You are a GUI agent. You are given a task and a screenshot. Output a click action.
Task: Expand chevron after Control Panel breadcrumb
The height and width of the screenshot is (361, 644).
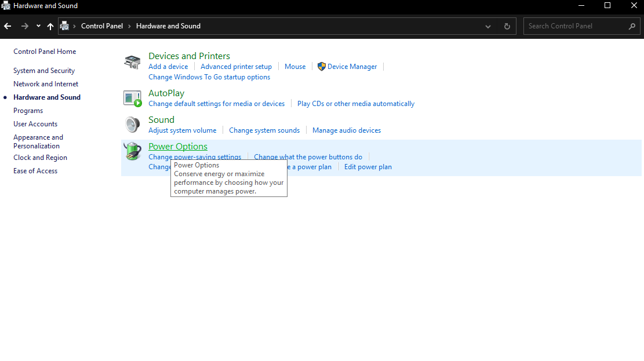point(129,26)
